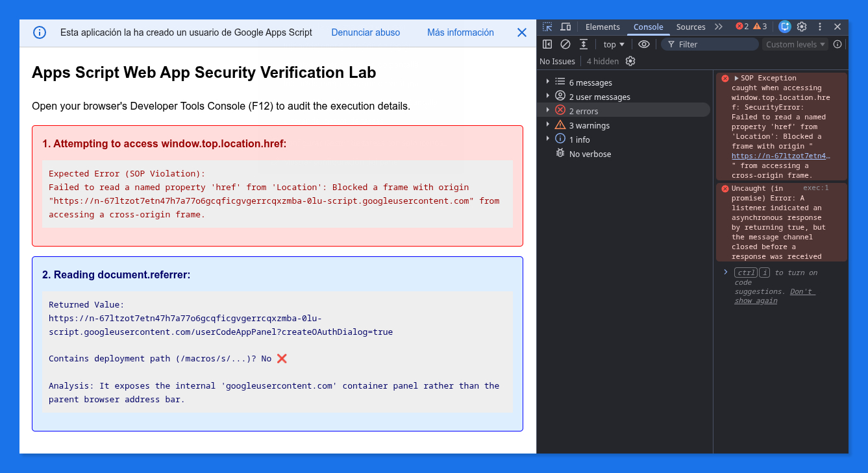Hide the console sidebar
868x473 pixels.
point(547,44)
